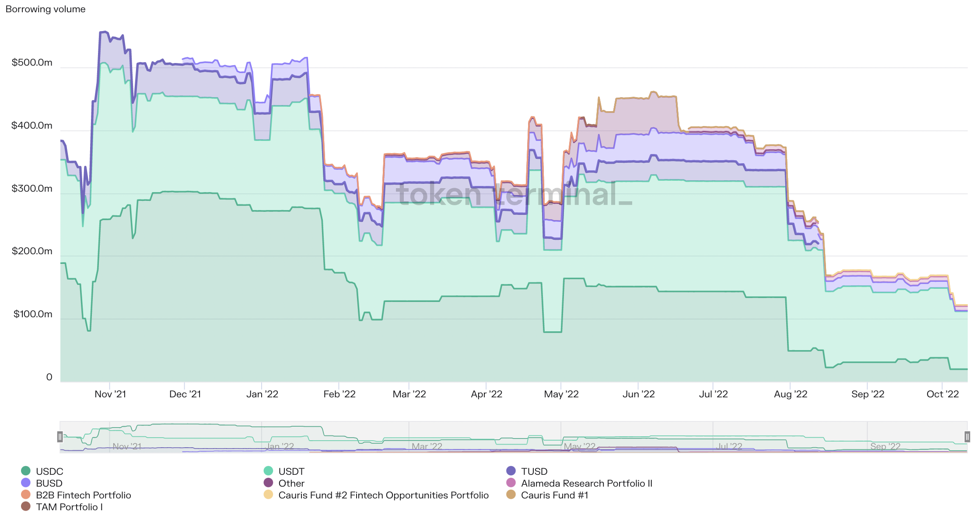980x519 pixels.
Task: Grab the left range slider handle
Action: pos(60,436)
